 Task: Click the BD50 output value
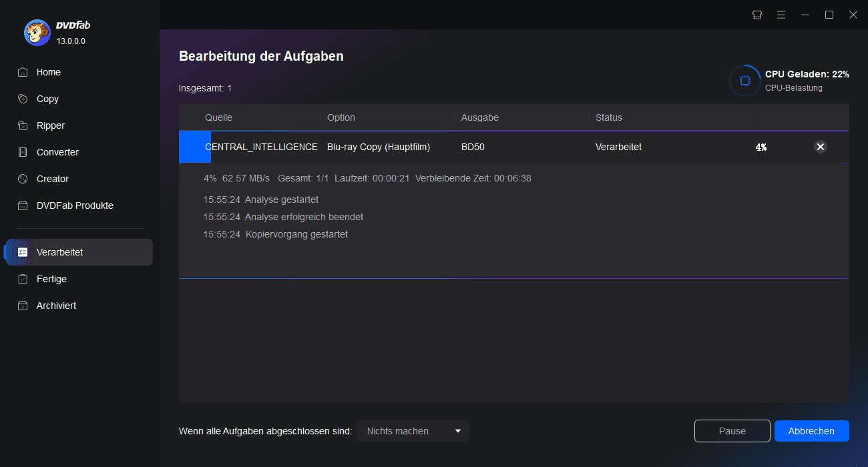(x=473, y=147)
